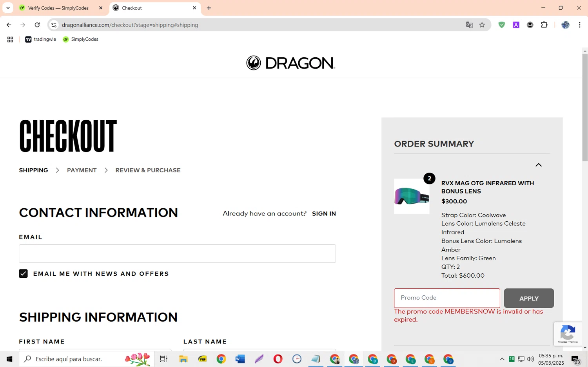Show hidden system tray icons
588x367 pixels.
tap(502, 359)
